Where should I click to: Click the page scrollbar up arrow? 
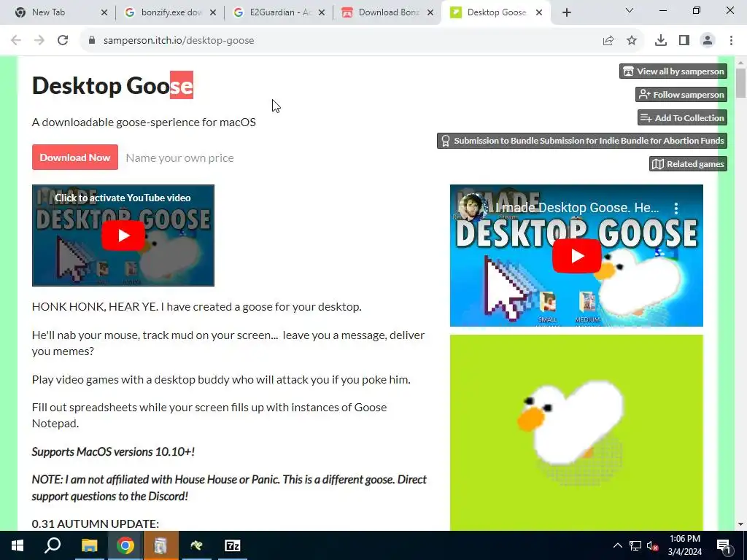741,63
